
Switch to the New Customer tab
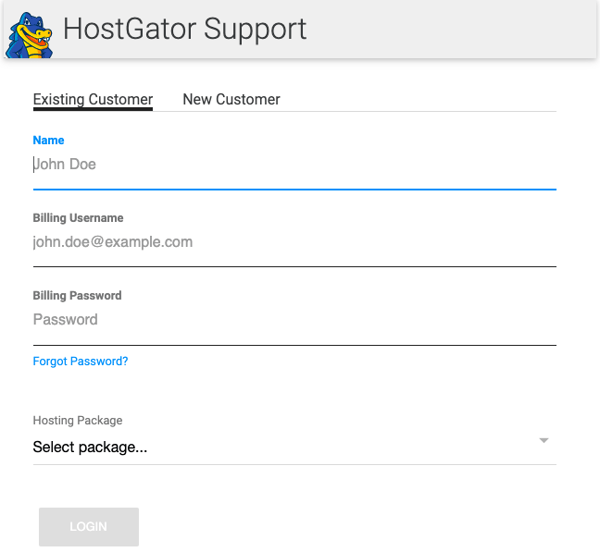pos(231,99)
